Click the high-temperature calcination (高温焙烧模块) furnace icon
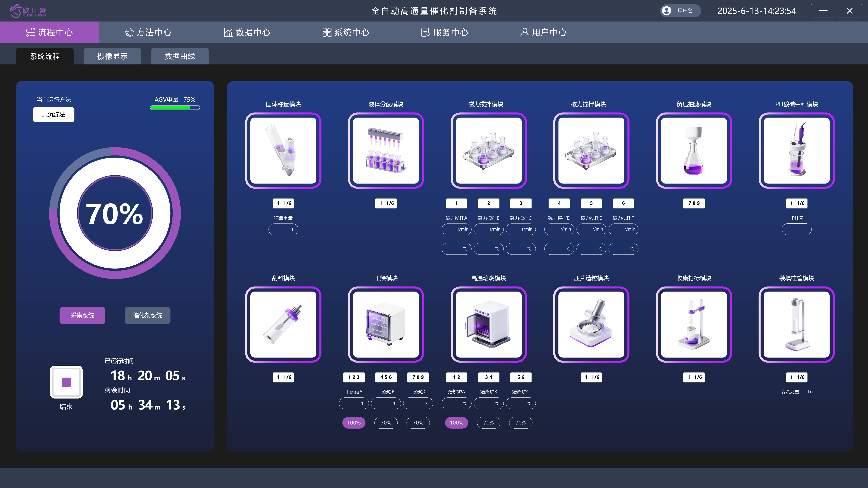Image resolution: width=868 pixels, height=488 pixels. pyautogui.click(x=488, y=324)
